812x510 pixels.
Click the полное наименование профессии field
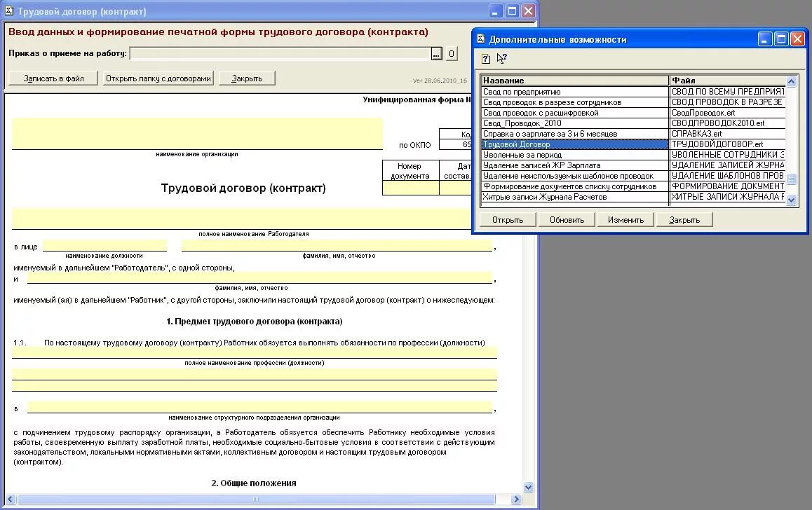coord(255,352)
